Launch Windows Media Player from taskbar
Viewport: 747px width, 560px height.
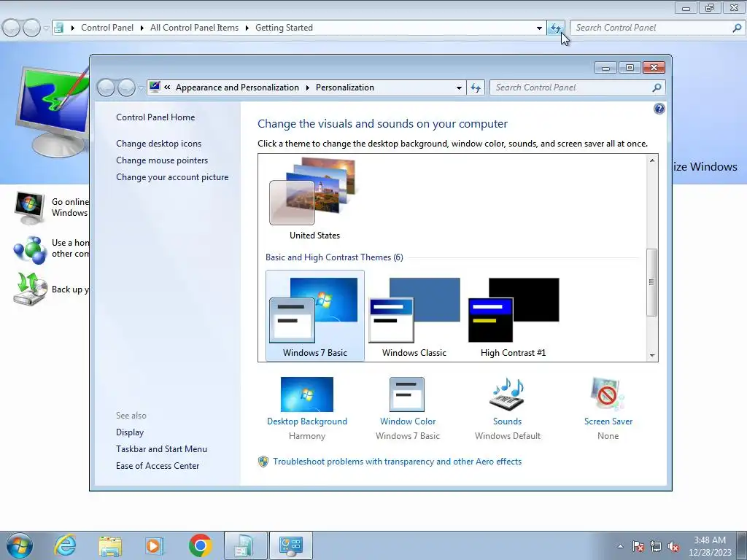[x=154, y=545]
